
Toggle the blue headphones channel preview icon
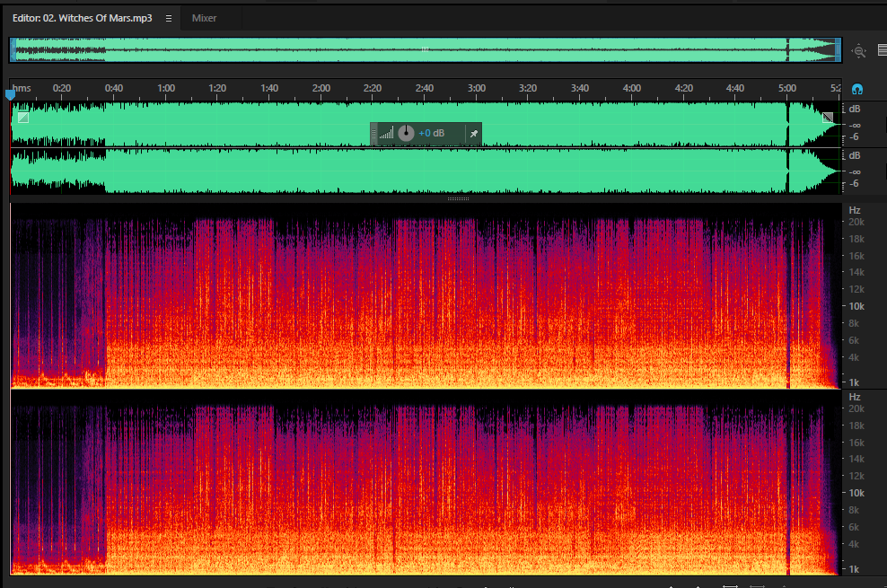[x=857, y=89]
